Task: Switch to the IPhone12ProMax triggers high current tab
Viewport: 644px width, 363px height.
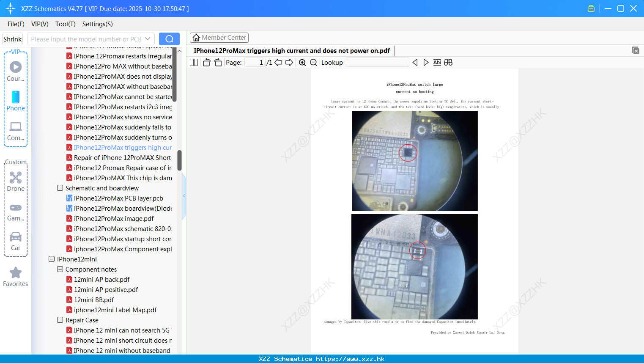Action: coord(292,51)
